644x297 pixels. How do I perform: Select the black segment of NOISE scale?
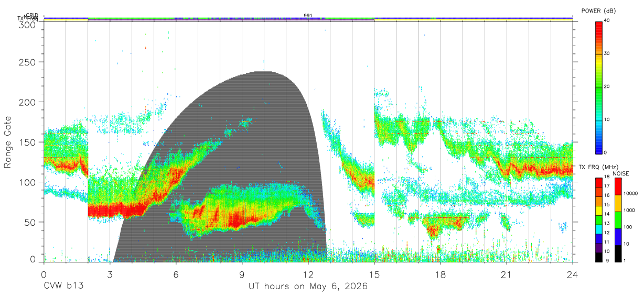tap(618, 252)
